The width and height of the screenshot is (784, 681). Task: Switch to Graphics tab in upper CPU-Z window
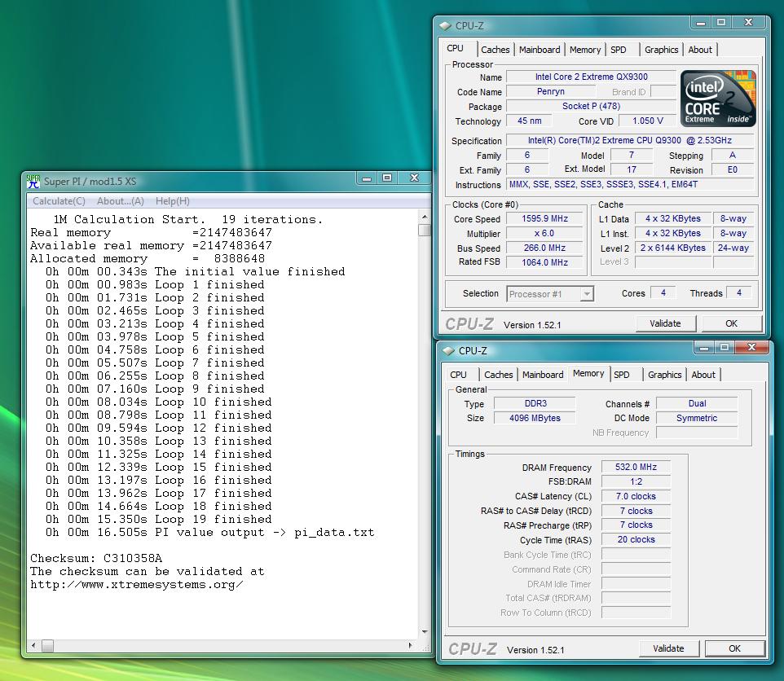point(661,50)
